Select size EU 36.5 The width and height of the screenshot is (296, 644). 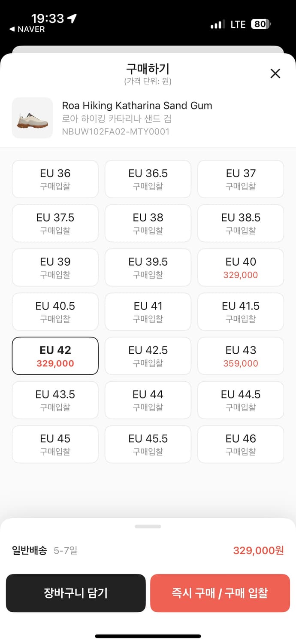pyautogui.click(x=148, y=179)
